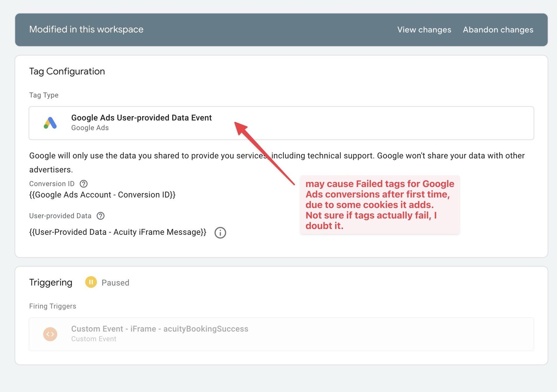
Task: Click the yellow Paused status icon
Action: pos(91,282)
